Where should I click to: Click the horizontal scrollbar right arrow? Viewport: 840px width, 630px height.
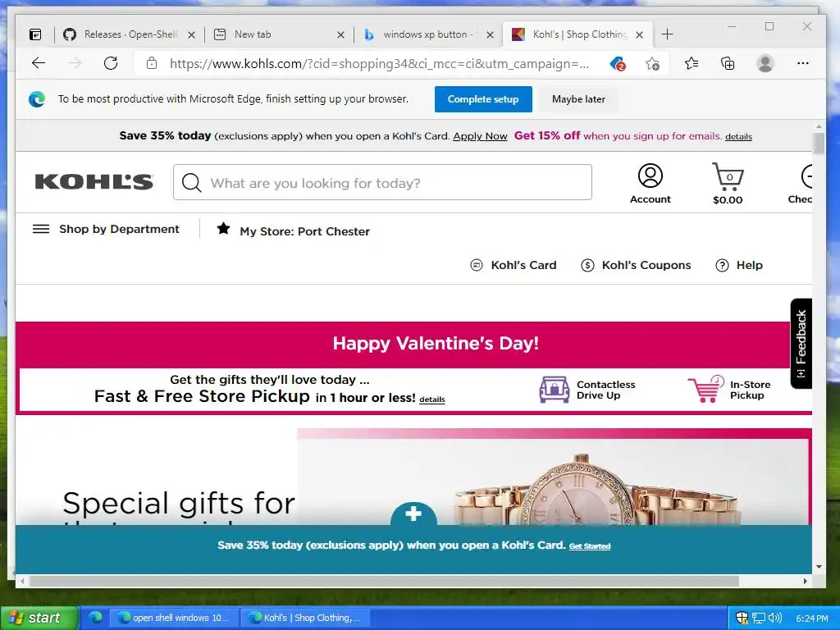[806, 581]
